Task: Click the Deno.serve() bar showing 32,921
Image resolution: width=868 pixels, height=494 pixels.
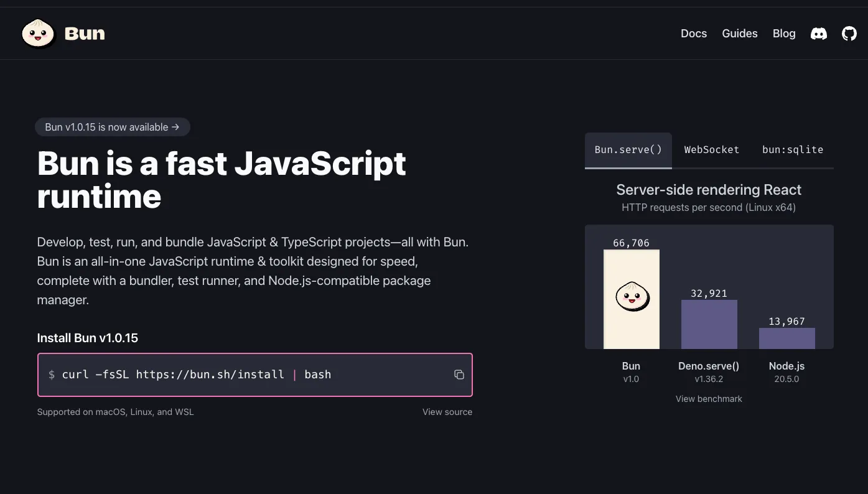Action: [709, 324]
